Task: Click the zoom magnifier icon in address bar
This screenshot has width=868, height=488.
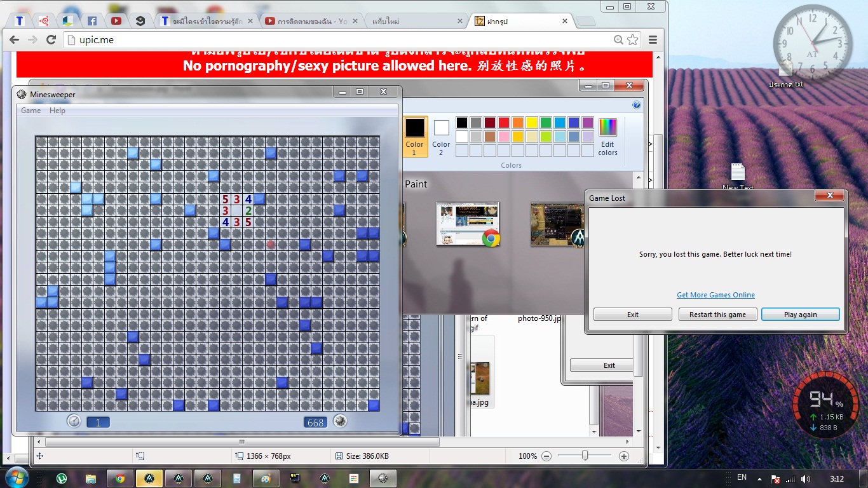Action: (618, 40)
